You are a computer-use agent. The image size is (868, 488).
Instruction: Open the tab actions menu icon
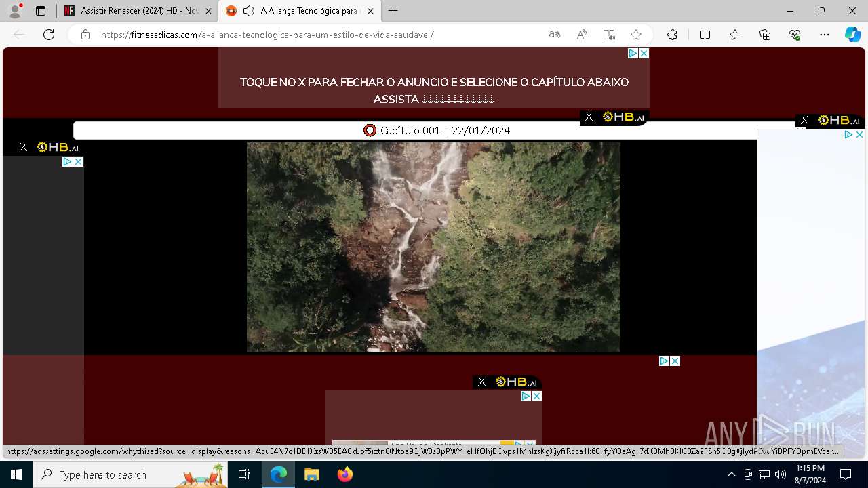41,11
